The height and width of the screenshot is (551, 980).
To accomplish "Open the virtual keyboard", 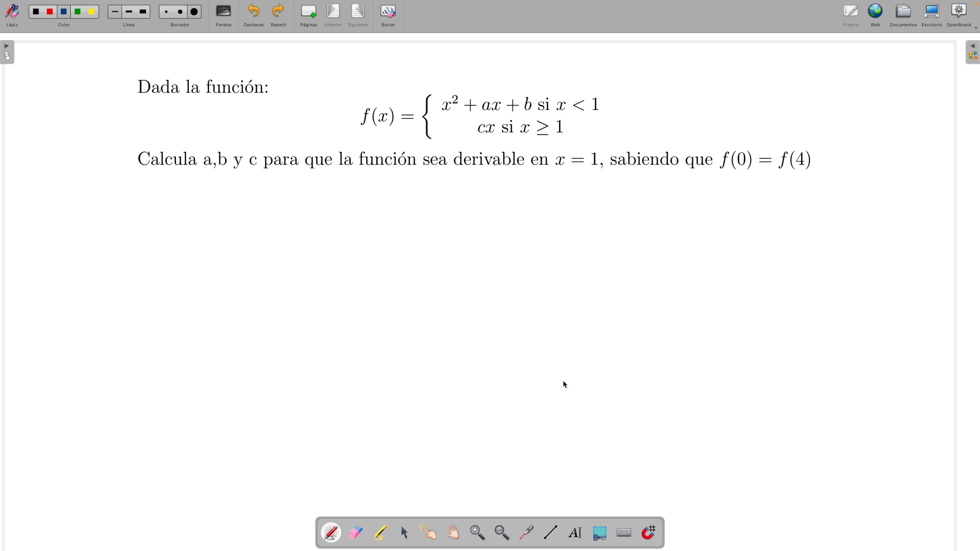I will pyautogui.click(x=624, y=532).
